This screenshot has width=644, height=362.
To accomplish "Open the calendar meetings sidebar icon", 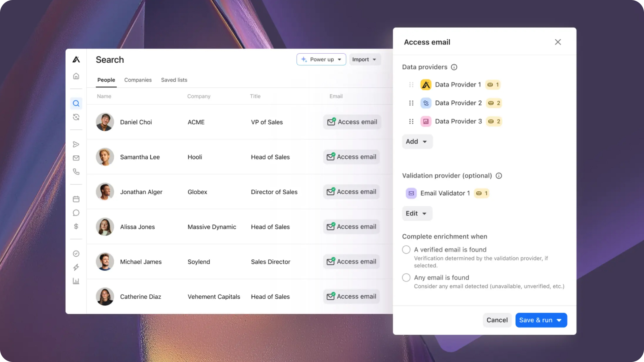I will 76,199.
